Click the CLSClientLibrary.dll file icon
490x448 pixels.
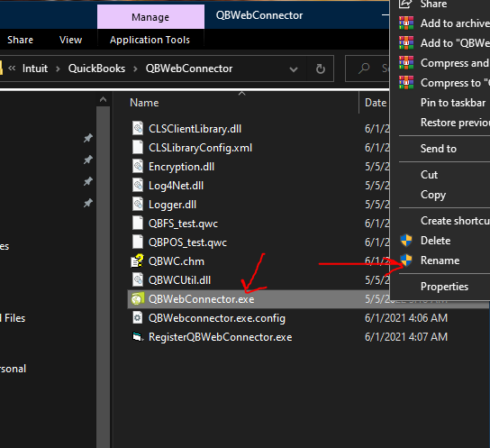(x=138, y=129)
